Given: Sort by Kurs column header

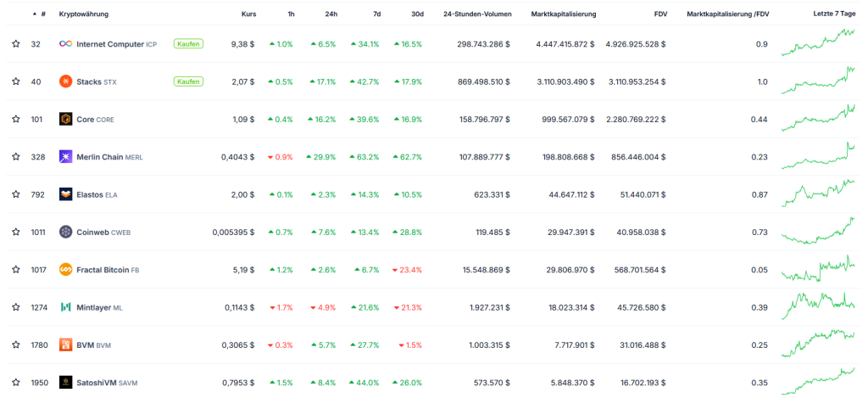Looking at the screenshot, I should 249,14.
